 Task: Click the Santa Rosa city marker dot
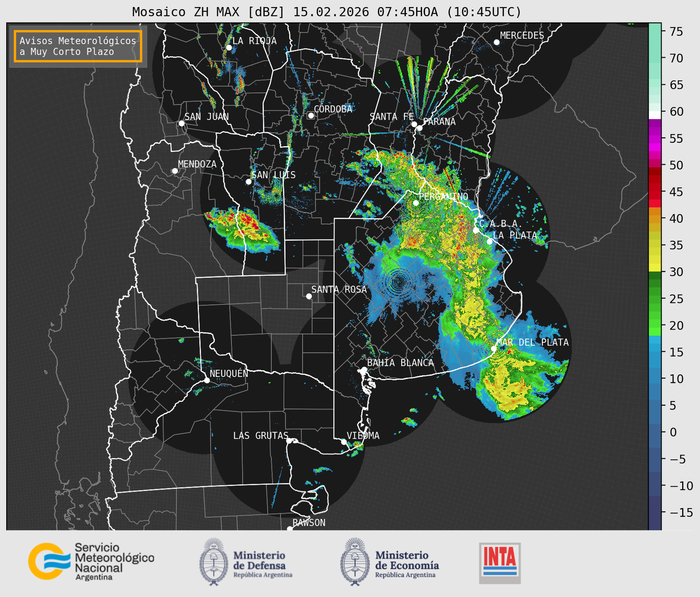tap(309, 296)
